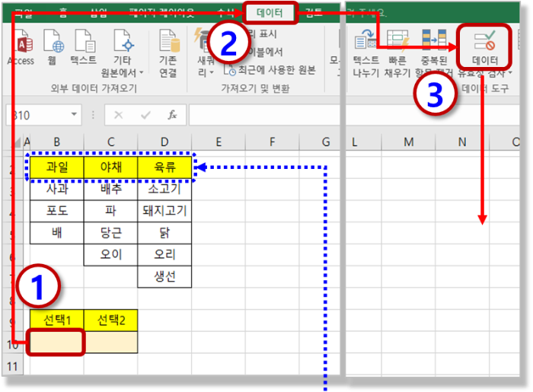Select cell containing 소고기
Viewport: 533px width, 392px height.
click(164, 190)
